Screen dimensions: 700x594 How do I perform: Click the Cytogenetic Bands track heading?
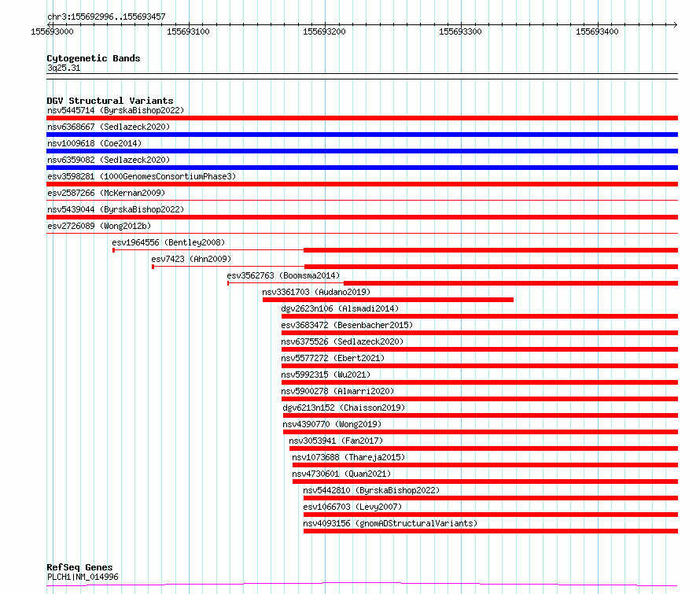pyautogui.click(x=94, y=58)
